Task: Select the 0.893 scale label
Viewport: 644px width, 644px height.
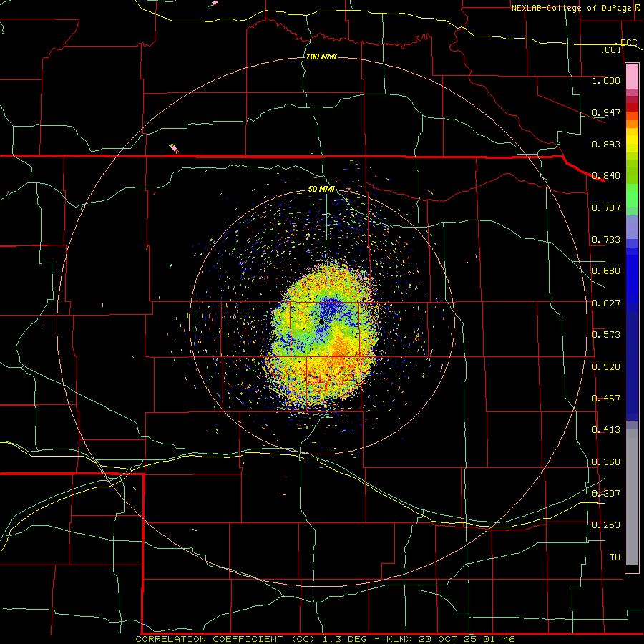Action: [x=606, y=144]
